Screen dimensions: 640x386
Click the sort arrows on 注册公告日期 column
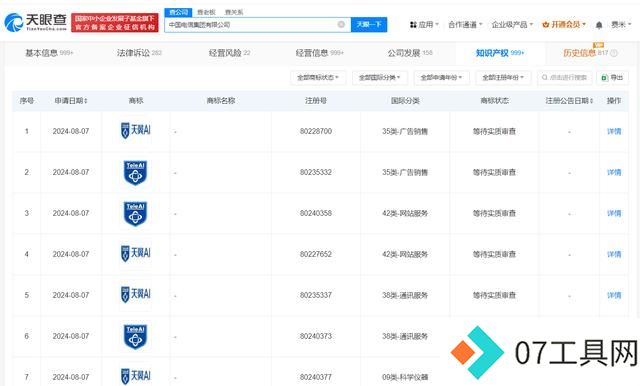click(x=591, y=101)
